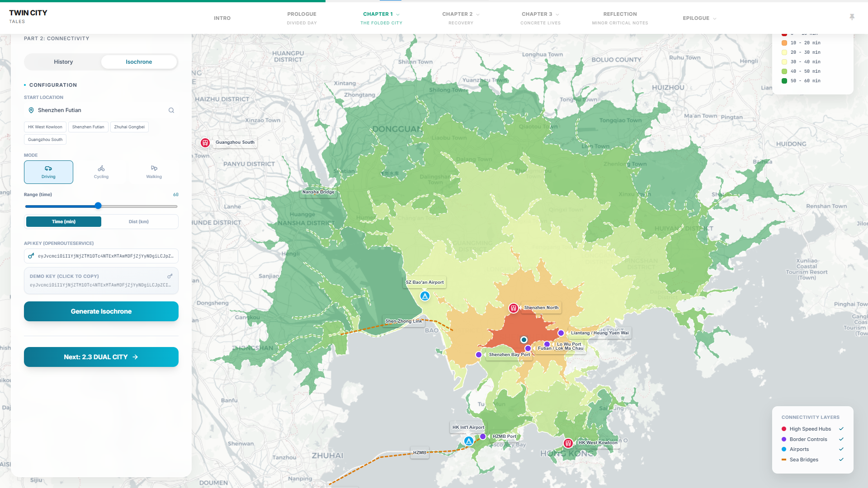Click the OpenRouteService API key input
Screen dimensions: 868x488
click(101, 256)
